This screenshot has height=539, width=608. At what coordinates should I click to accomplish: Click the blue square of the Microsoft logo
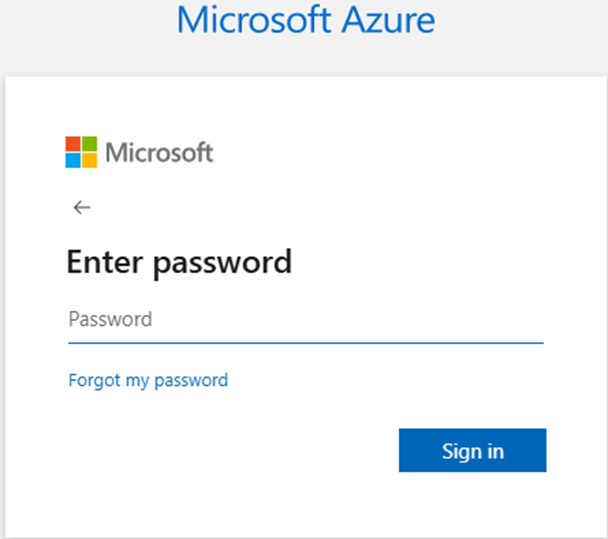click(74, 160)
